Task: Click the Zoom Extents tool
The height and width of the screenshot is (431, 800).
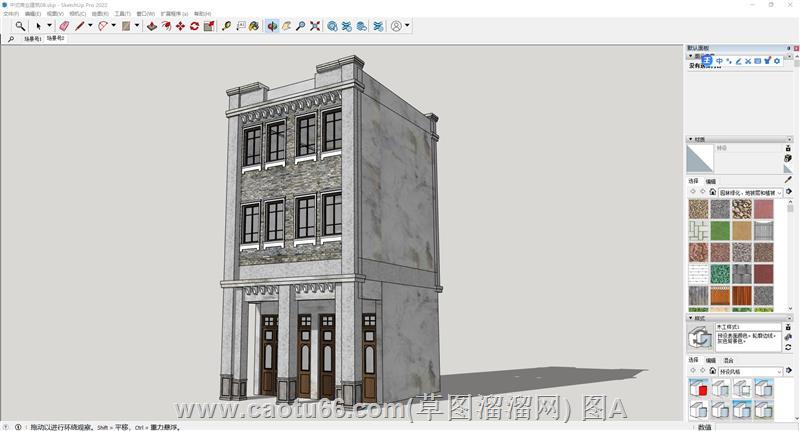Action: tap(315, 26)
